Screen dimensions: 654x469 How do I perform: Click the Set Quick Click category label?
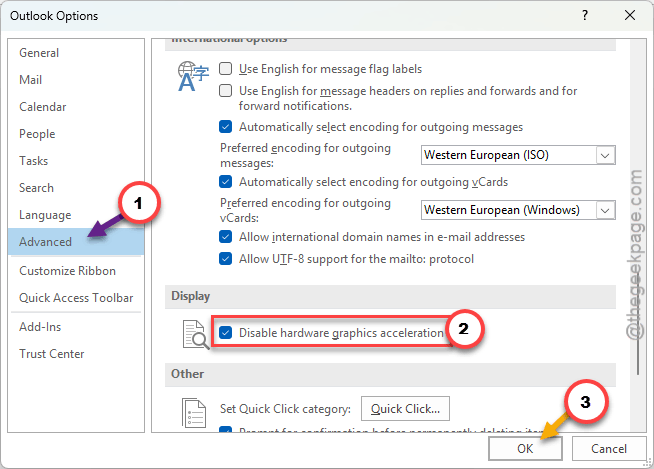click(x=285, y=409)
